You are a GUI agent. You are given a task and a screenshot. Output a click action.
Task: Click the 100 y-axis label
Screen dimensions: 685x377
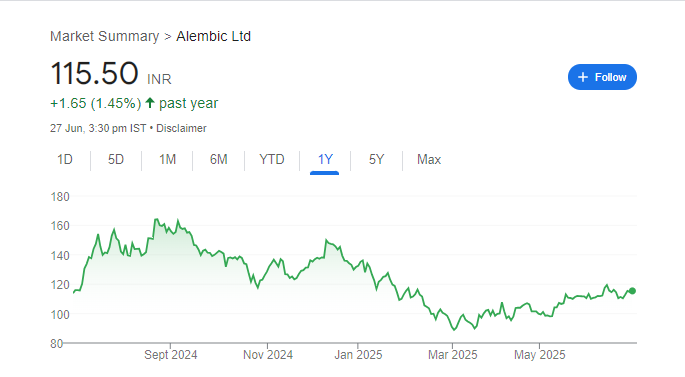point(60,315)
